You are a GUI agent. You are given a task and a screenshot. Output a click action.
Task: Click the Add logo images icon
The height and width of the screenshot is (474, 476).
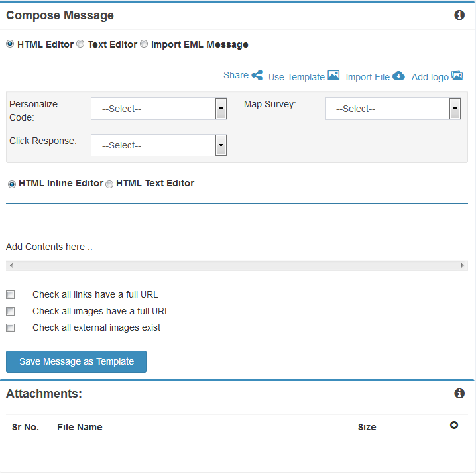point(457,76)
